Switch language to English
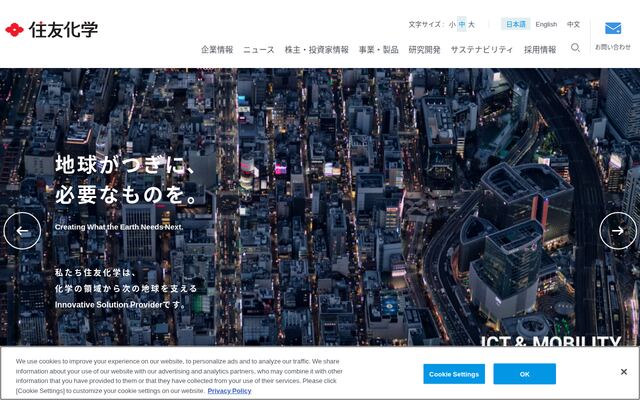The width and height of the screenshot is (640, 400). click(546, 24)
